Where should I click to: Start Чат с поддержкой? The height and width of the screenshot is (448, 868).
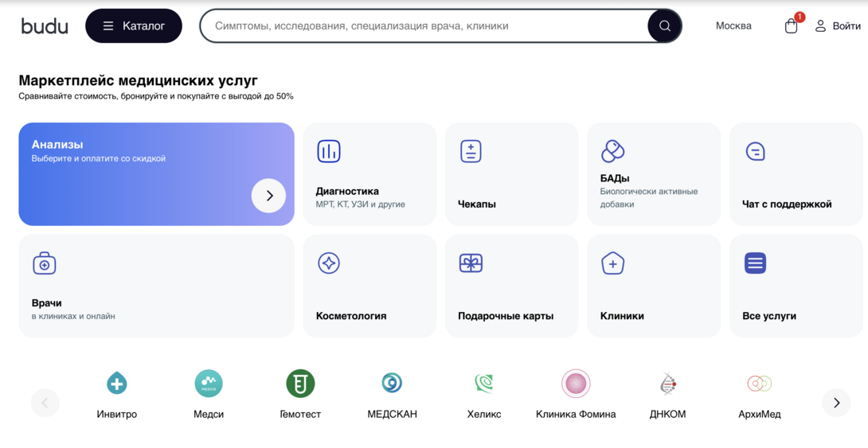(x=796, y=174)
